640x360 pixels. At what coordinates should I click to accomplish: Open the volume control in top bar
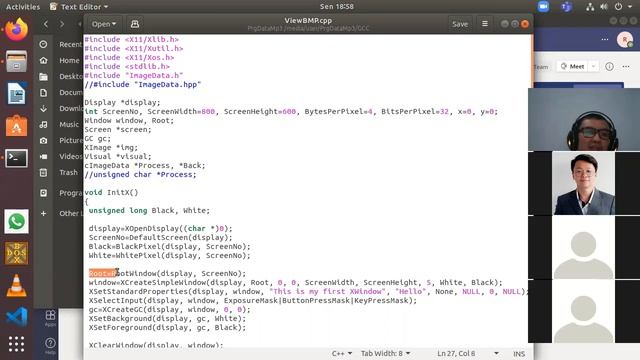[x=604, y=7]
